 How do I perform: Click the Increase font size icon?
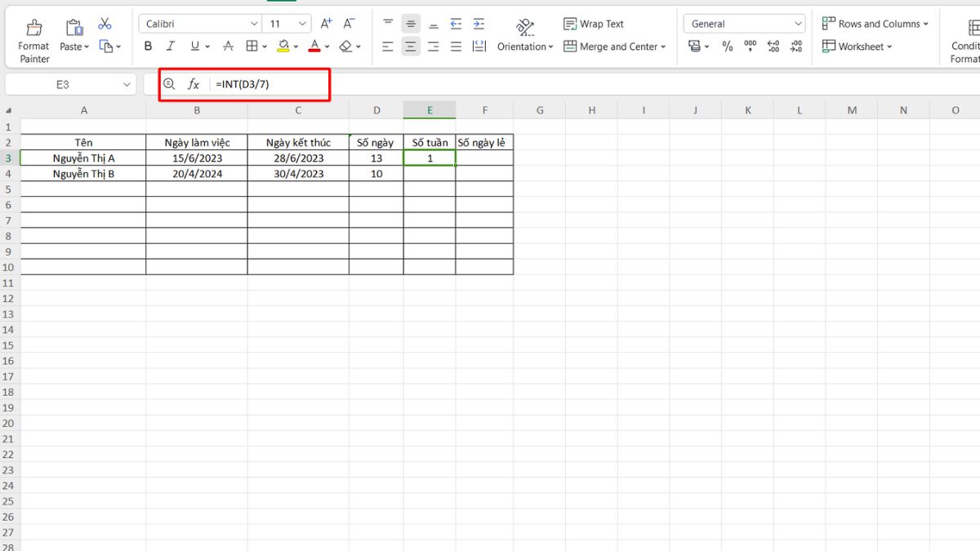326,24
